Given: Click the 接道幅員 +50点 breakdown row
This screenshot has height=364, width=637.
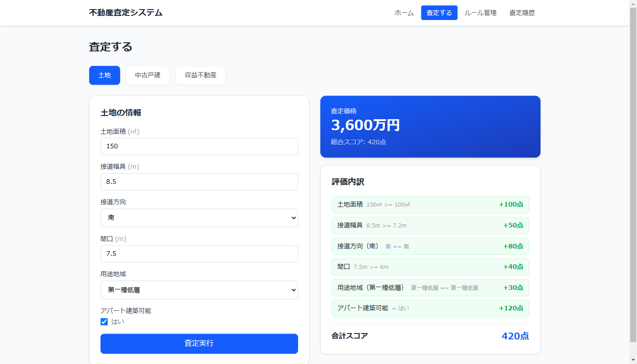Looking at the screenshot, I should point(430,225).
